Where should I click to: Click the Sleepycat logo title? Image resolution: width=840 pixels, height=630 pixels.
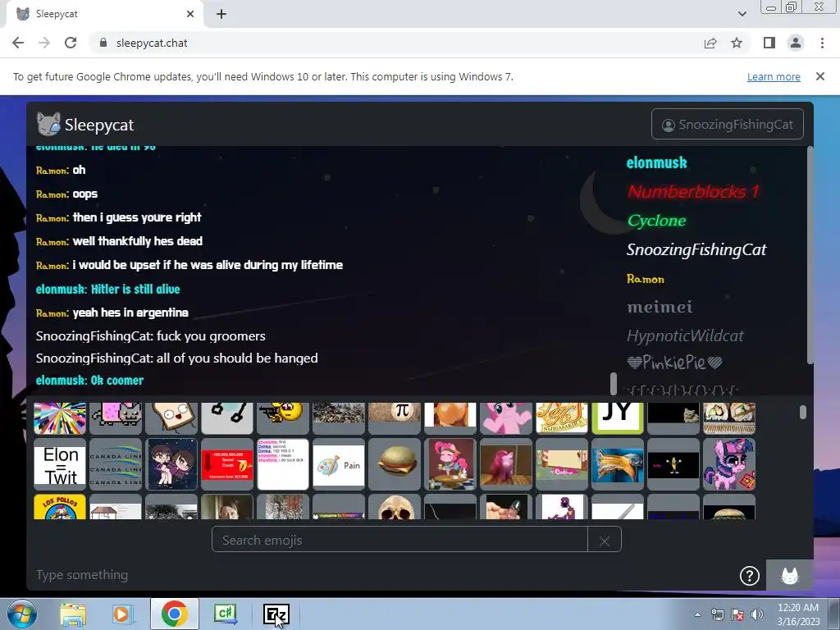coord(85,125)
